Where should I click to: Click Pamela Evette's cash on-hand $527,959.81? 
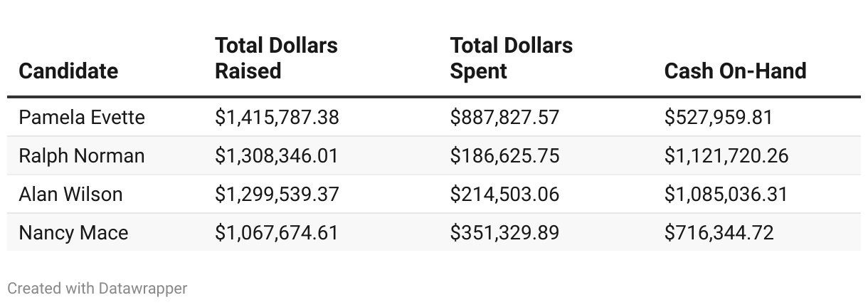tap(719, 117)
